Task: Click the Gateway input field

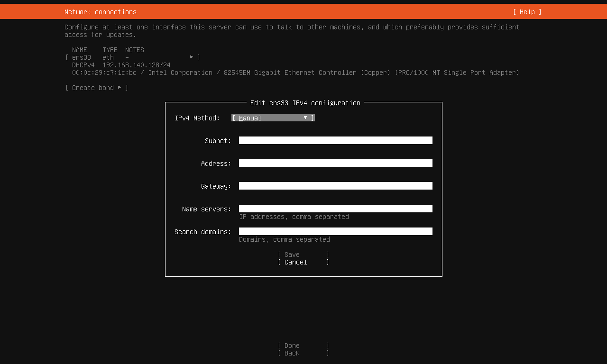Action: [x=335, y=185]
